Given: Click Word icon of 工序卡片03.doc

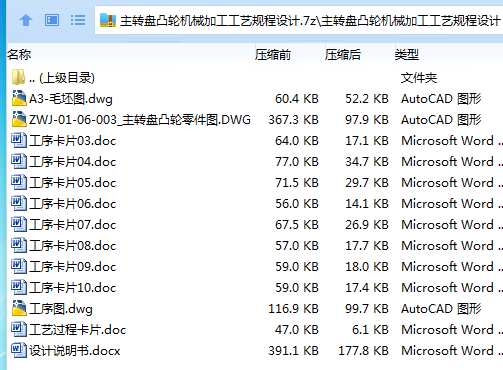Looking at the screenshot, I should click(x=19, y=140).
